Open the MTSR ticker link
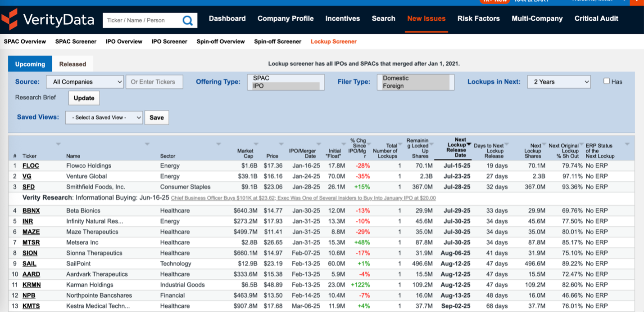Image resolution: width=644 pixels, height=313 pixels. 31,242
